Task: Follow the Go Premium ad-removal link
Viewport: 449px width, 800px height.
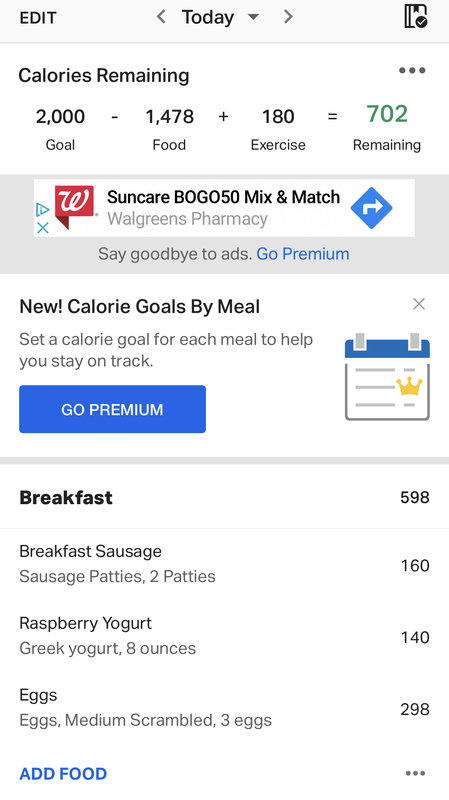Action: coord(303,254)
